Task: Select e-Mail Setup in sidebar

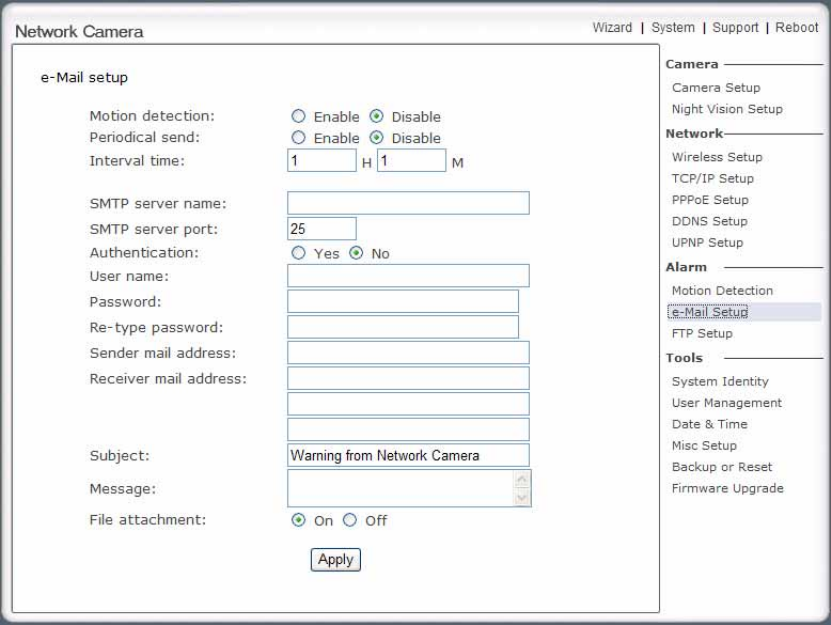Action: pos(710,312)
